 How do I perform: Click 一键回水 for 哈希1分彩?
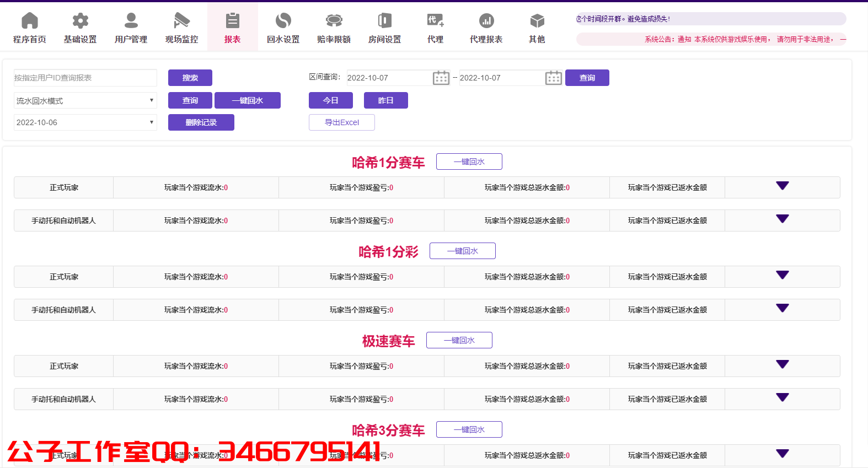click(x=463, y=251)
